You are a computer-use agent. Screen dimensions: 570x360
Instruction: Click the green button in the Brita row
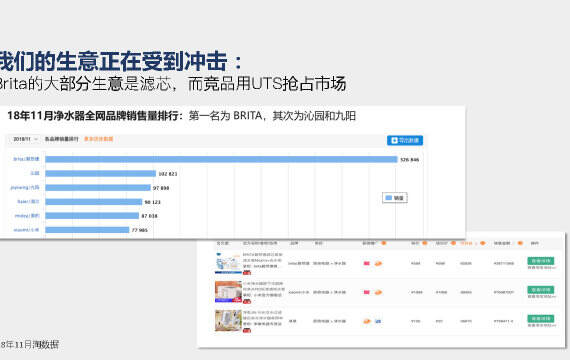(x=541, y=261)
